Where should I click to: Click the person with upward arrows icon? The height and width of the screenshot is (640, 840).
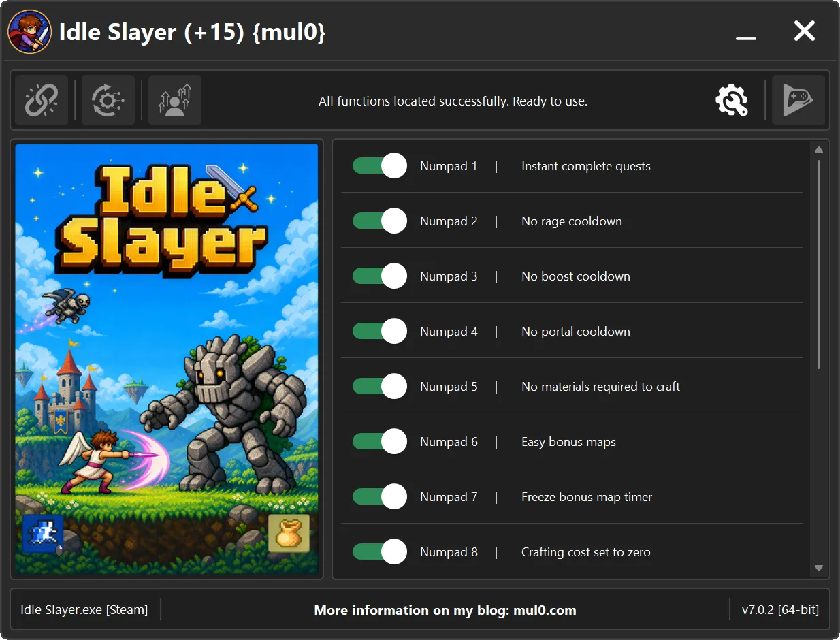pyautogui.click(x=175, y=101)
